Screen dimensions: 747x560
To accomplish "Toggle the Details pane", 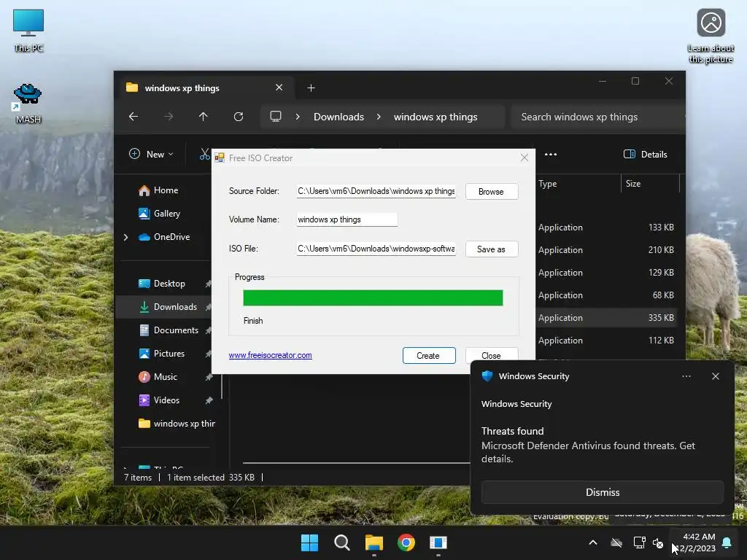I will click(x=646, y=155).
